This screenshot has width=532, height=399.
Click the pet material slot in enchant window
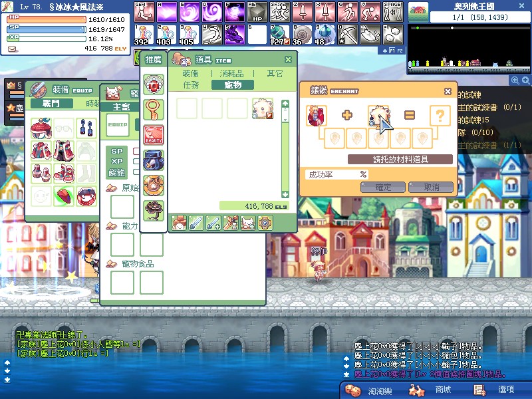point(378,115)
